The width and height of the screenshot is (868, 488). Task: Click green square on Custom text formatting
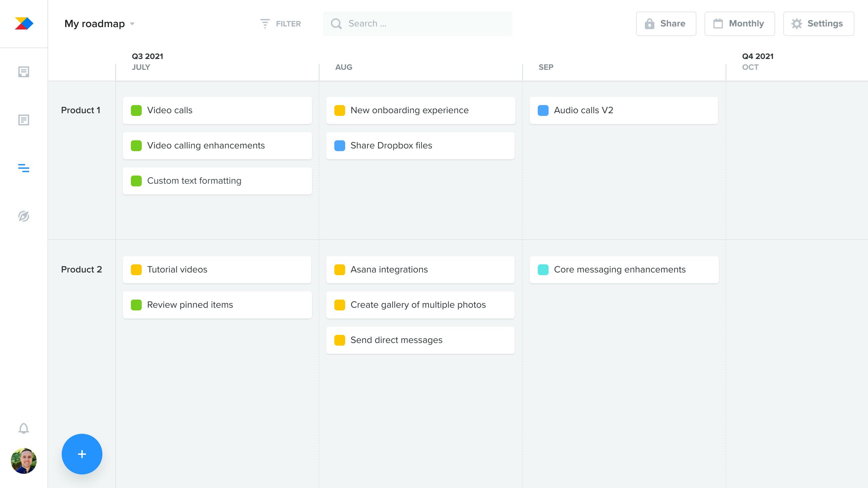[x=136, y=181]
